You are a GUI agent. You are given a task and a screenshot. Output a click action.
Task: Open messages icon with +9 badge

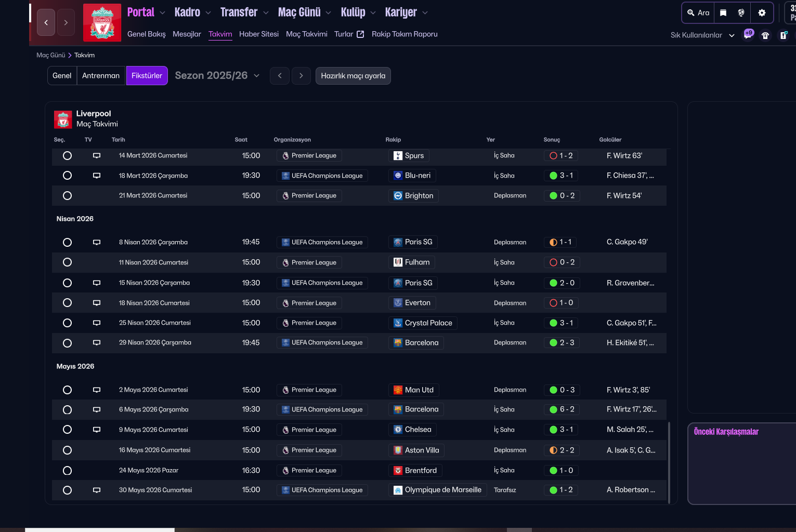pos(748,35)
